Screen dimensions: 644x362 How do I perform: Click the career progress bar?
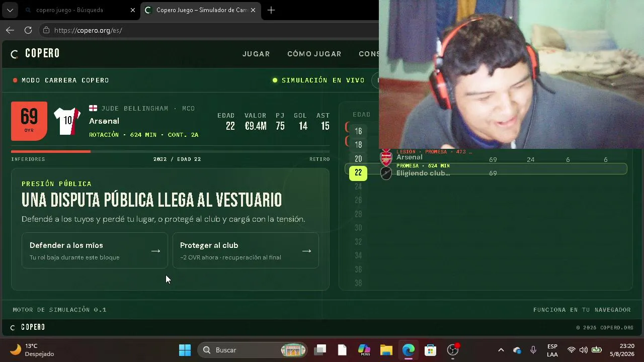pos(170,151)
